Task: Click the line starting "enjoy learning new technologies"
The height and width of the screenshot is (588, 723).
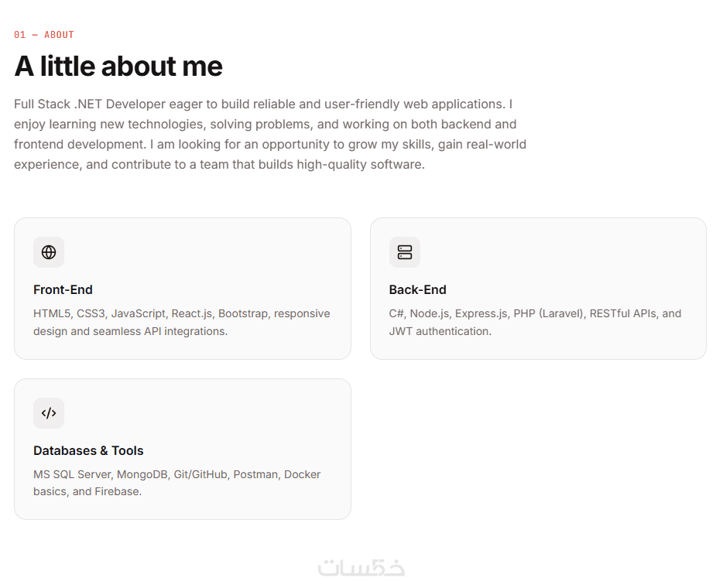Action: (265, 125)
